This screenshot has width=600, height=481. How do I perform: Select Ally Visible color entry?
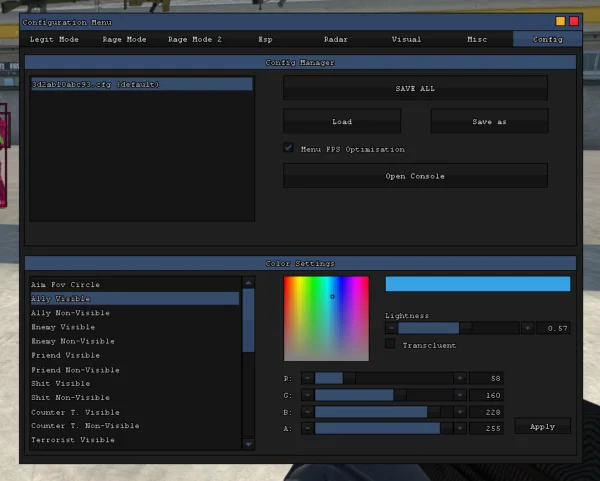135,298
